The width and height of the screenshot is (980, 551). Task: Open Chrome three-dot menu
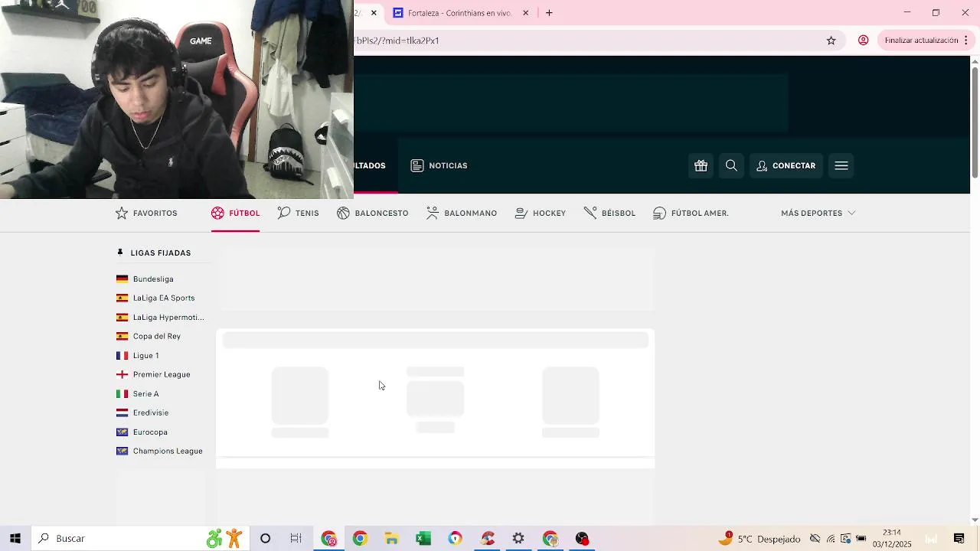tap(966, 41)
